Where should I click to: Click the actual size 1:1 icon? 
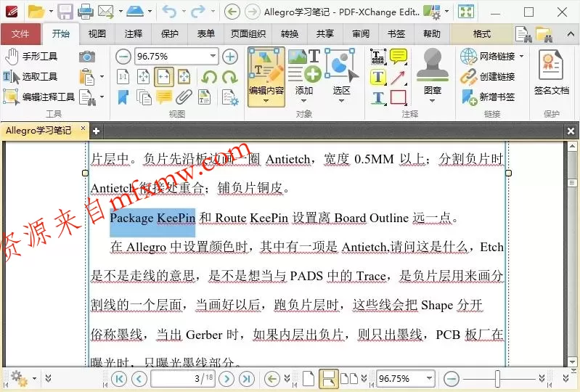coord(123,77)
